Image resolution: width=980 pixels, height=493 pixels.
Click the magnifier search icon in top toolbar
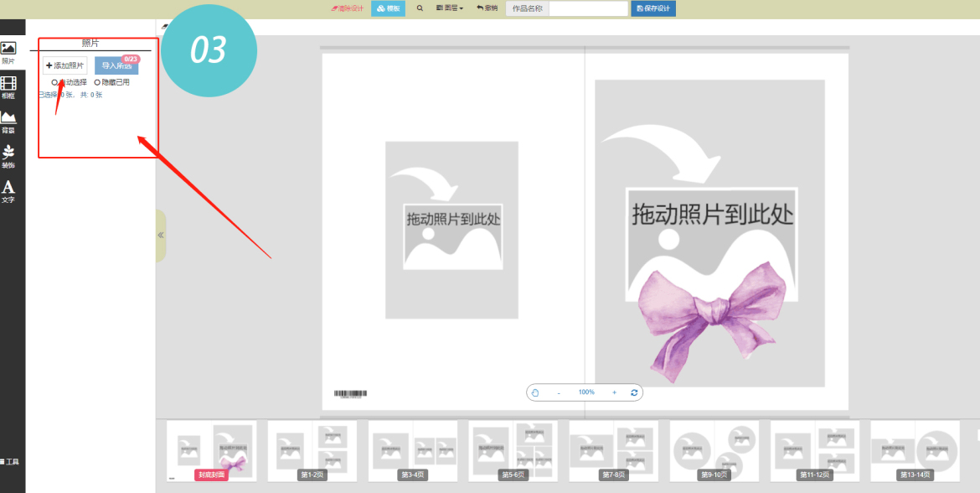coord(420,8)
